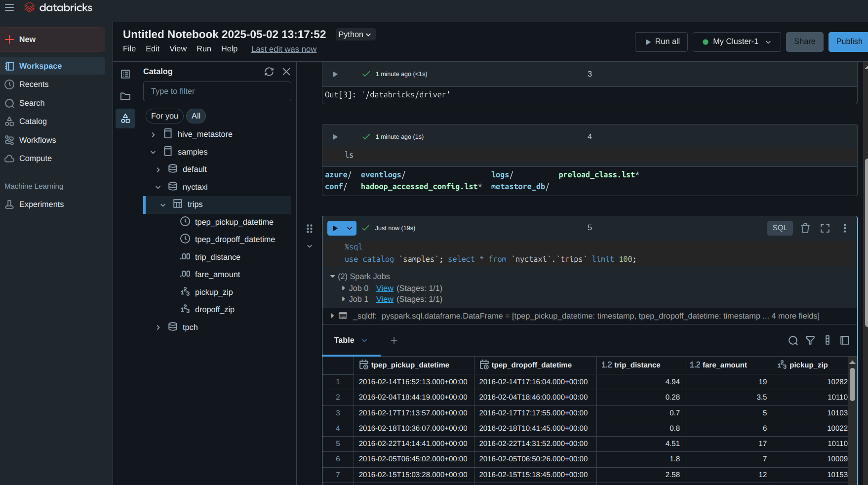Delete cell 5 with trash icon
This screenshot has width=868, height=485.
[805, 228]
